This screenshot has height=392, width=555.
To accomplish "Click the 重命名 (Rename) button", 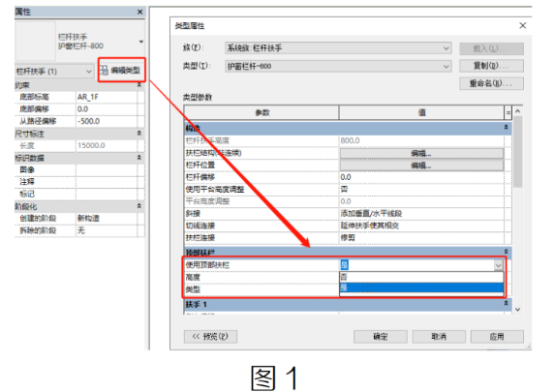I will tap(491, 83).
